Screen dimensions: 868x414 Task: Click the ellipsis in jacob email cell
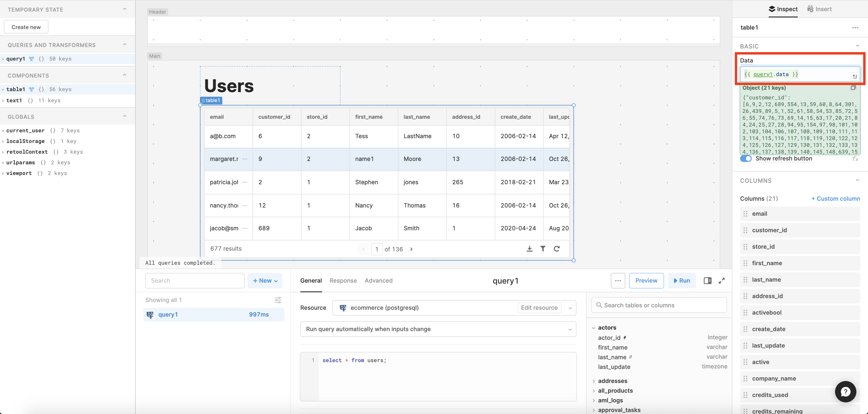[x=245, y=228]
